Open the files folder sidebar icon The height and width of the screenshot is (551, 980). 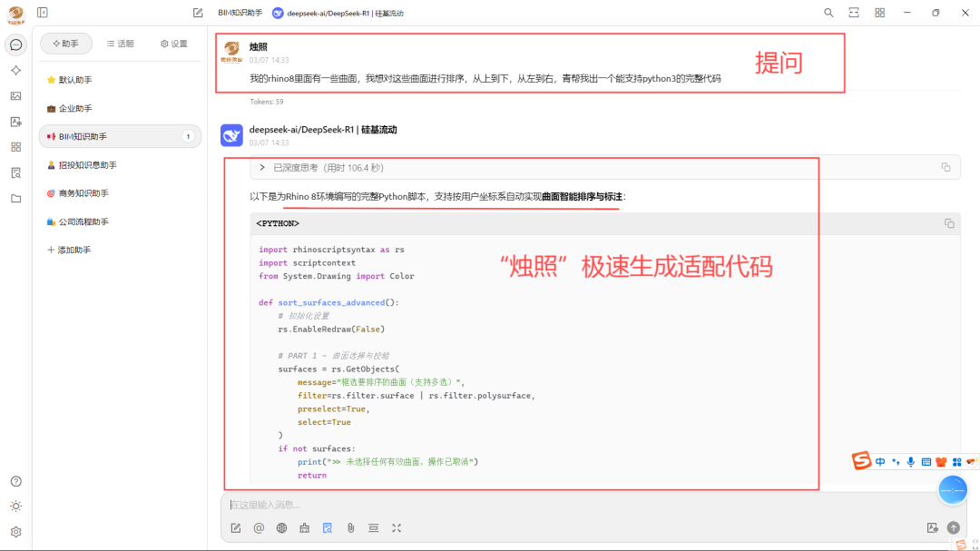click(16, 198)
